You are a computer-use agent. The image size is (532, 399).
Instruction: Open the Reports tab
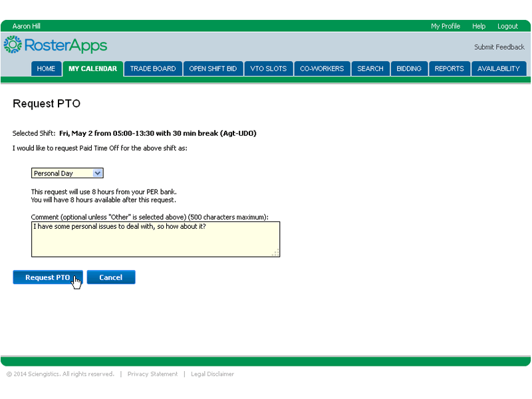pos(449,68)
